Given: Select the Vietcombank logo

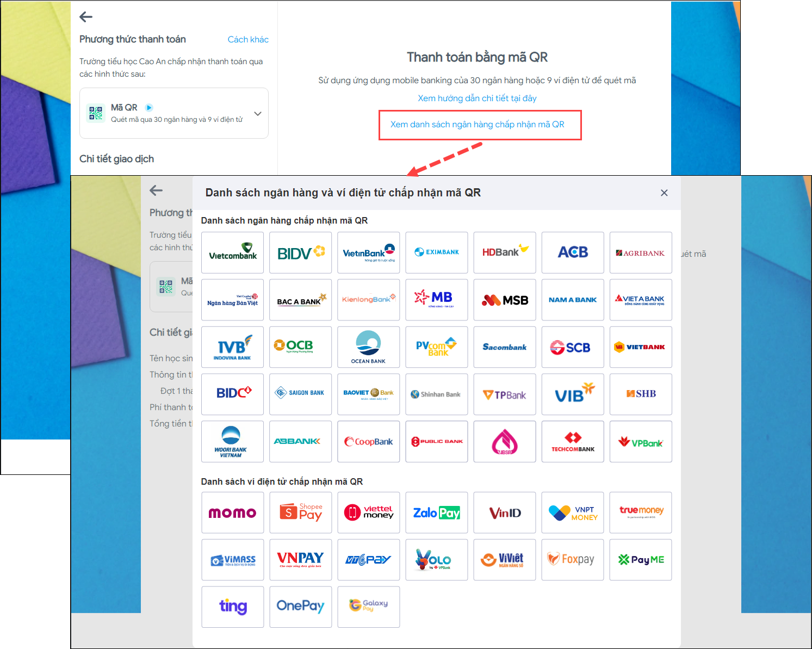Looking at the screenshot, I should click(x=233, y=252).
